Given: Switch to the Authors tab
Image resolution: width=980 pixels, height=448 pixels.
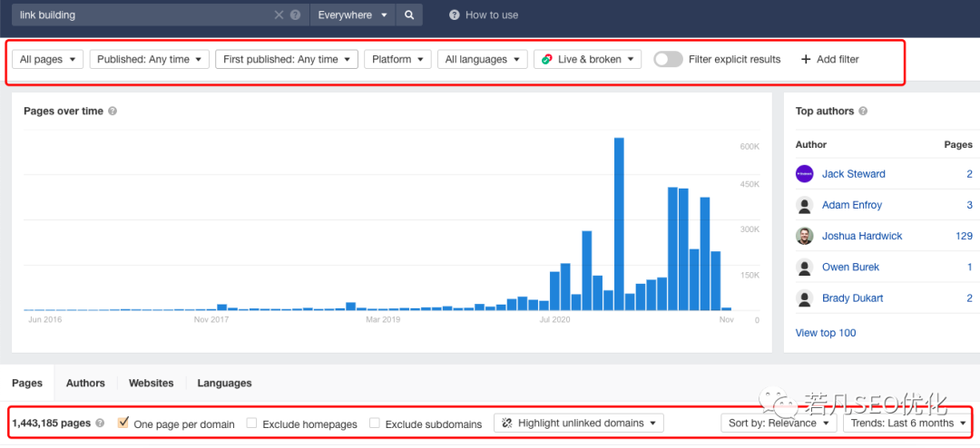Looking at the screenshot, I should 85,384.
